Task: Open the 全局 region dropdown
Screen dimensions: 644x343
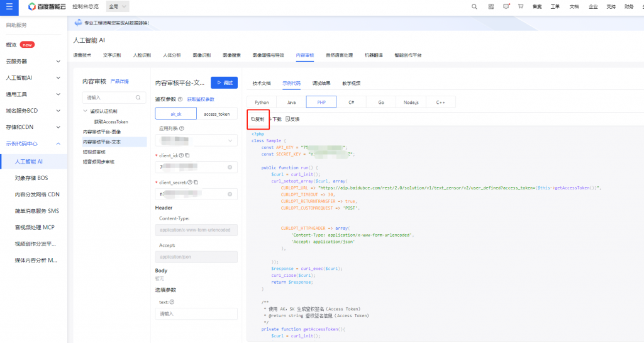Action: coord(118,6)
